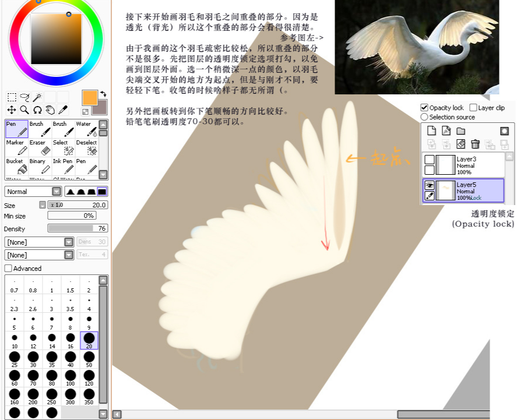Click the Density slider bar
Viewport: 517px width, 420px height.
tap(78, 228)
